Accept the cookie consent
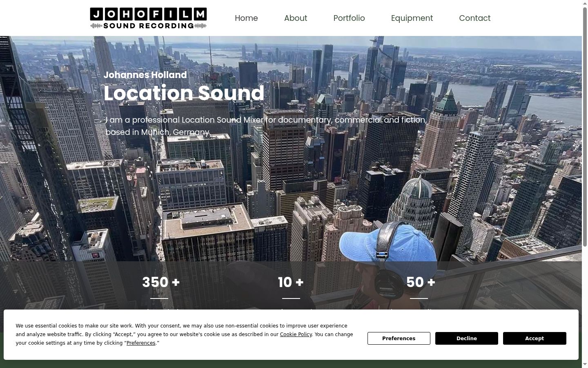This screenshot has width=588, height=368. pyautogui.click(x=535, y=338)
